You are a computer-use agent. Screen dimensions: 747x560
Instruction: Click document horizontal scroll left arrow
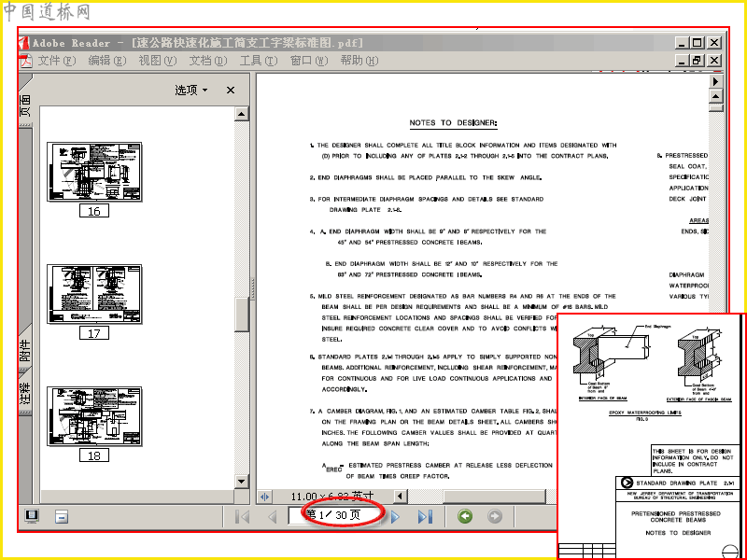click(x=400, y=497)
